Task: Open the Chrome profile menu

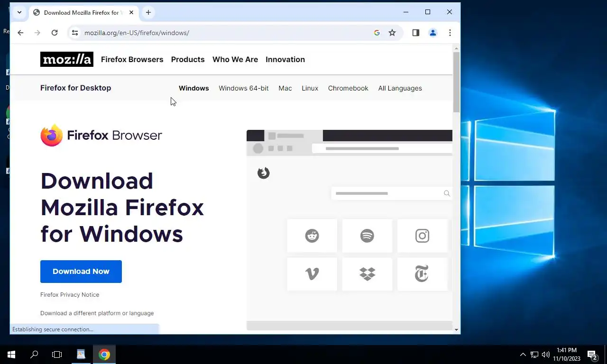Action: tap(433, 33)
